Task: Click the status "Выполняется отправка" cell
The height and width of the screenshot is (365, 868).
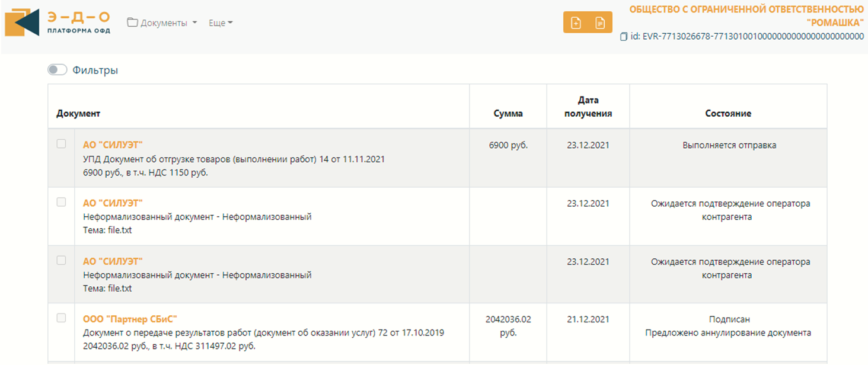Action: click(729, 145)
